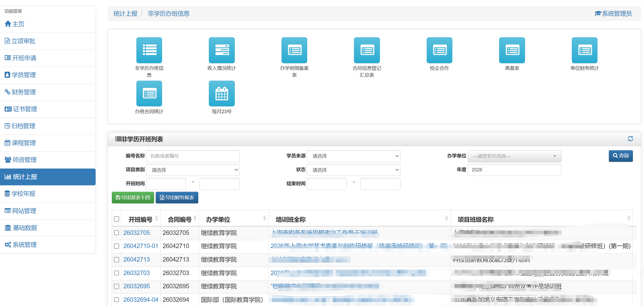Check the row for 26032703
The image size is (644, 306).
(117, 273)
